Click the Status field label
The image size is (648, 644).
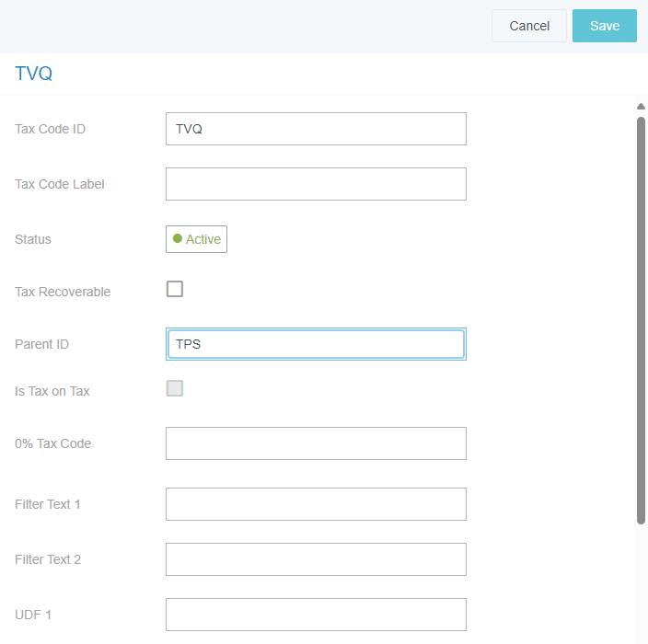coord(33,239)
